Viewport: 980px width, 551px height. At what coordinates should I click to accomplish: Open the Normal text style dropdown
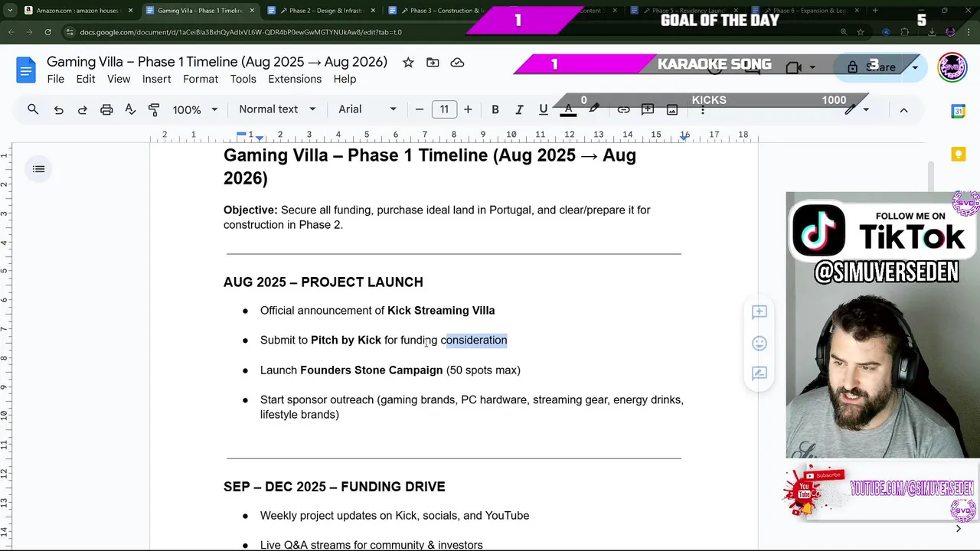tap(277, 109)
